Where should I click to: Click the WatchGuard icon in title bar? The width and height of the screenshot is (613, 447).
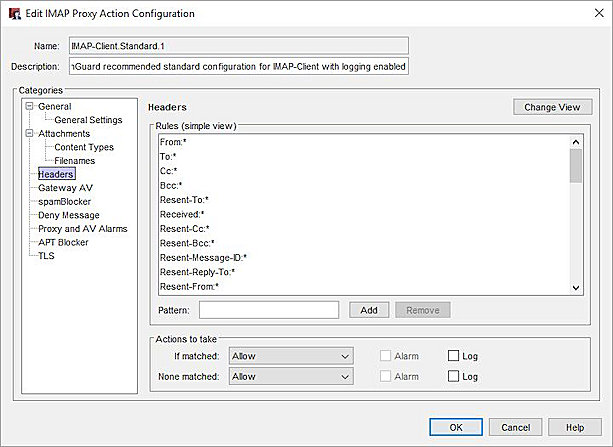coord(13,13)
